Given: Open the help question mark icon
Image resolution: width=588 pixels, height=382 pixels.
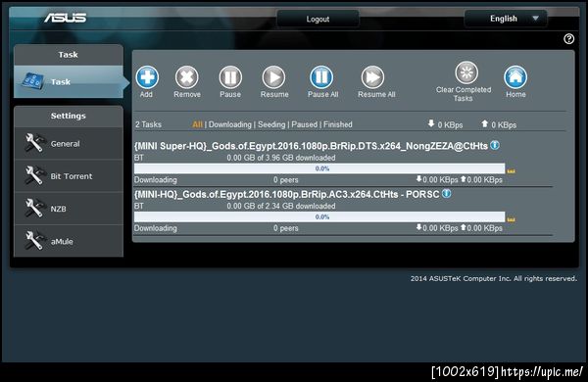Looking at the screenshot, I should 568,39.
